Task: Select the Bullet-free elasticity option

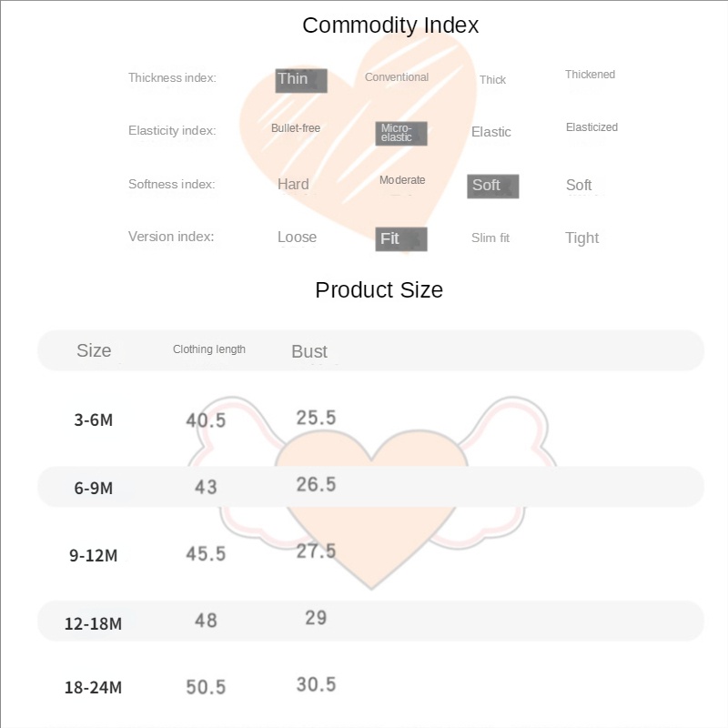Action: [x=296, y=128]
